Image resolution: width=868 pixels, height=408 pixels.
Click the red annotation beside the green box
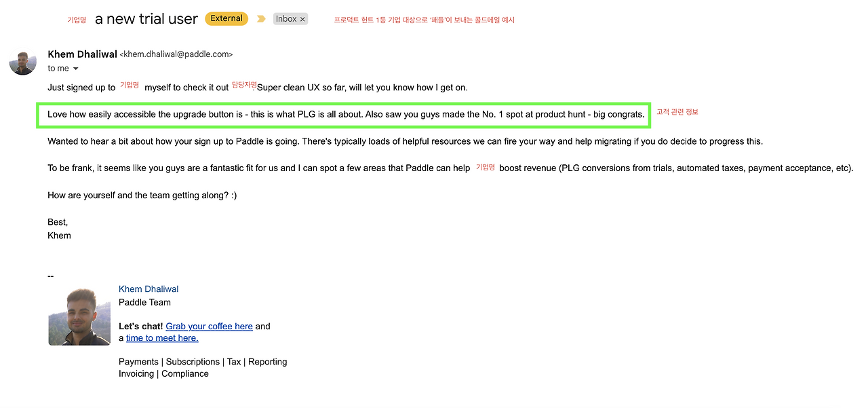(677, 112)
